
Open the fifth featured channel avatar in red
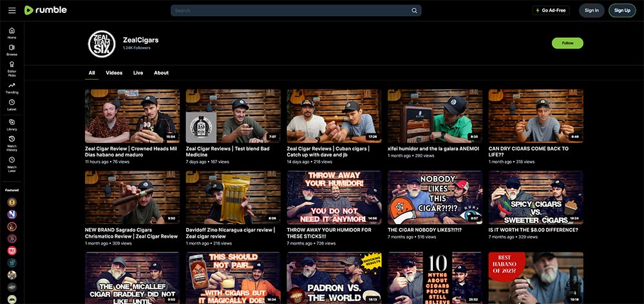12,251
